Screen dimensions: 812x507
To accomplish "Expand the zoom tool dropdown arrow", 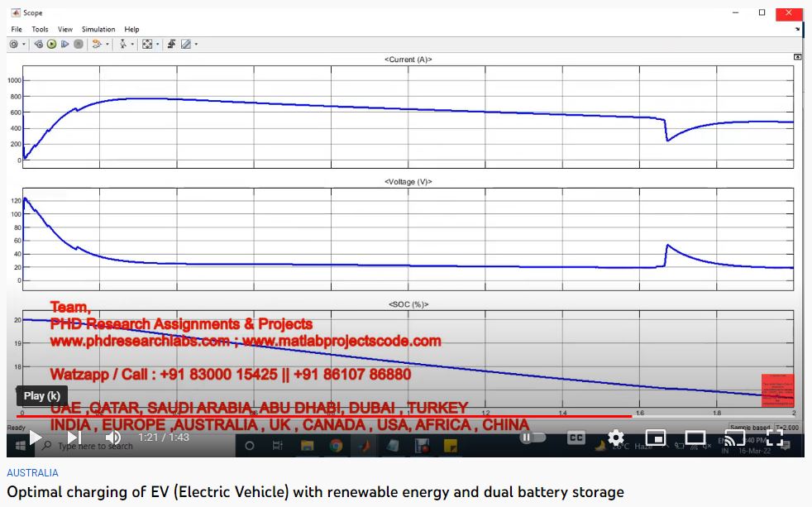I will 132,44.
